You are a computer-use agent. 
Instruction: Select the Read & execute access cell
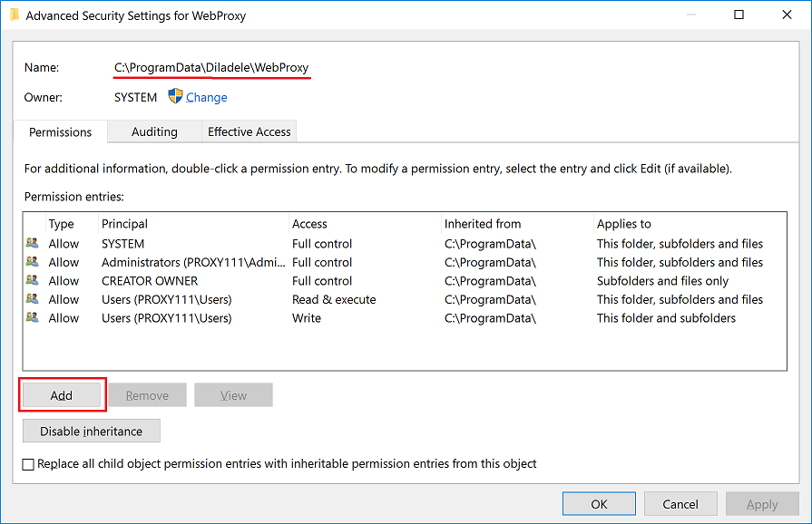334,299
